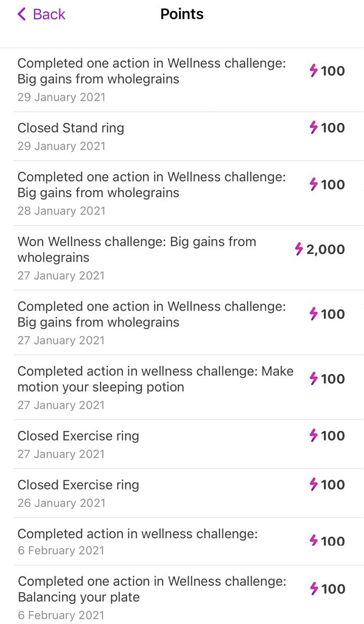The height and width of the screenshot is (624, 364).
Task: Click the purple Back text link
Action: point(49,14)
